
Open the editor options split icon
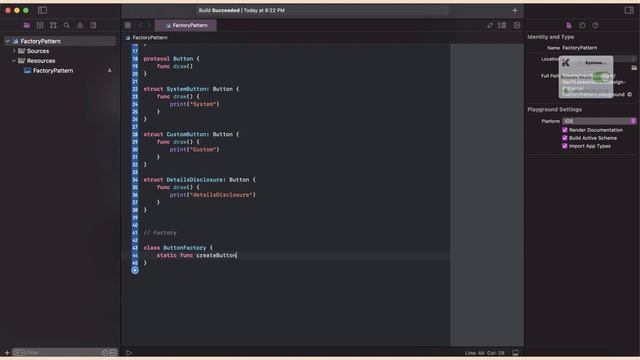(x=502, y=25)
